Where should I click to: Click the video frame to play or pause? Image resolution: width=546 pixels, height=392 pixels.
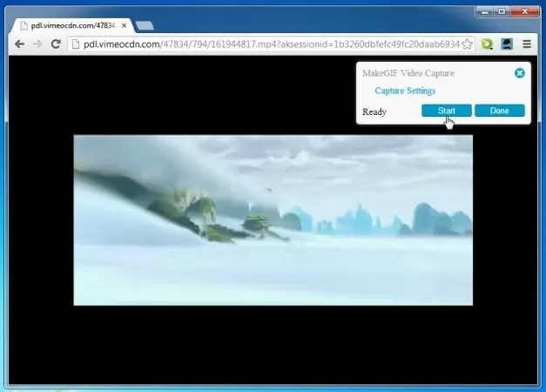273,220
